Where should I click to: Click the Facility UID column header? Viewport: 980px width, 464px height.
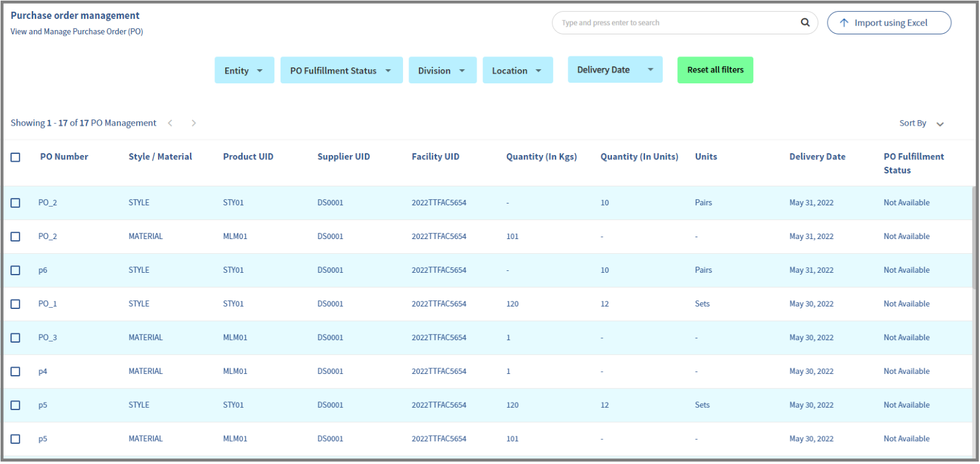pos(435,157)
